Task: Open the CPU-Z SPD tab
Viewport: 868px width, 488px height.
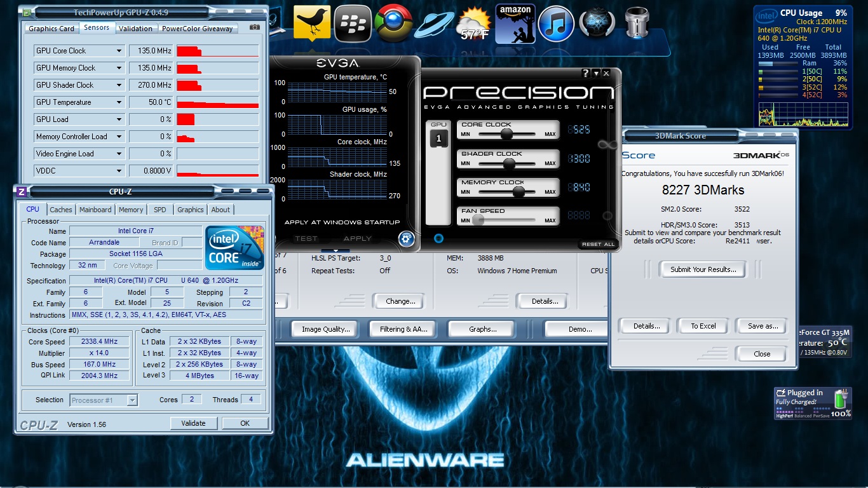Action: pos(160,210)
